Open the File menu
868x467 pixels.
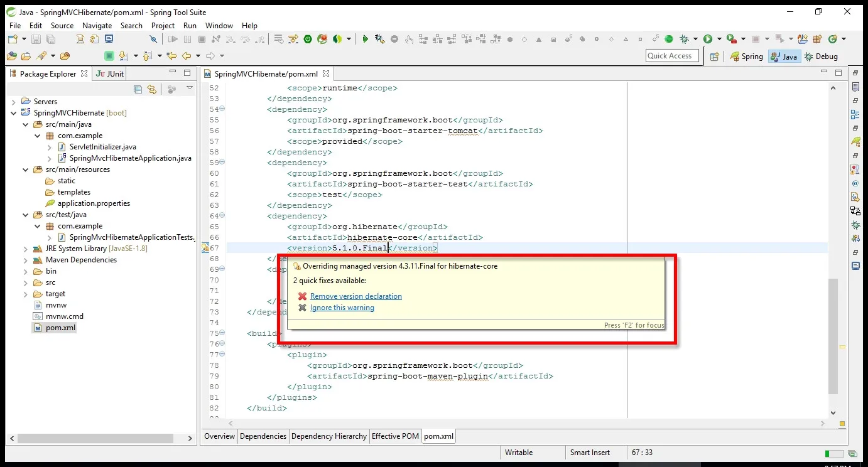(15, 26)
